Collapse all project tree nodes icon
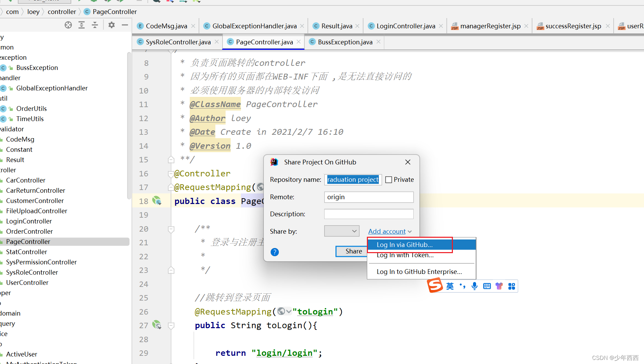This screenshot has height=364, width=644. pyautogui.click(x=95, y=25)
